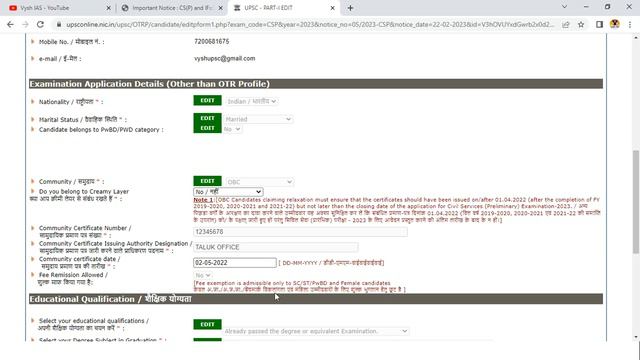
Task: Click EDIT button for Community
Action: pyautogui.click(x=207, y=181)
